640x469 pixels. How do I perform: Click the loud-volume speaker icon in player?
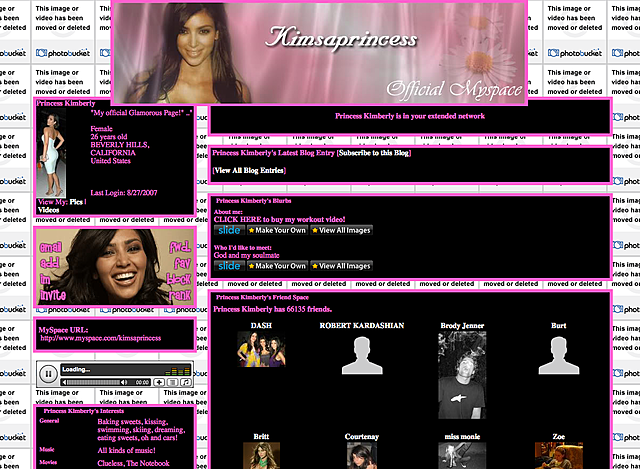pyautogui.click(x=124, y=382)
